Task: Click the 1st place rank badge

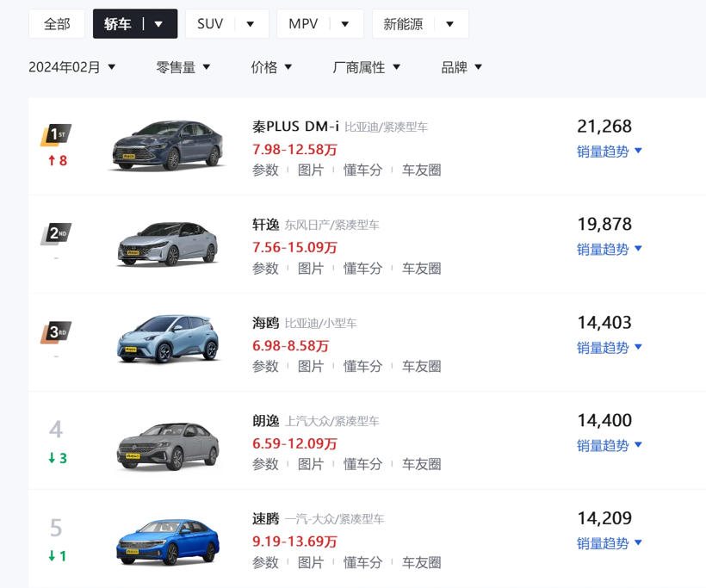Action: tap(56, 134)
